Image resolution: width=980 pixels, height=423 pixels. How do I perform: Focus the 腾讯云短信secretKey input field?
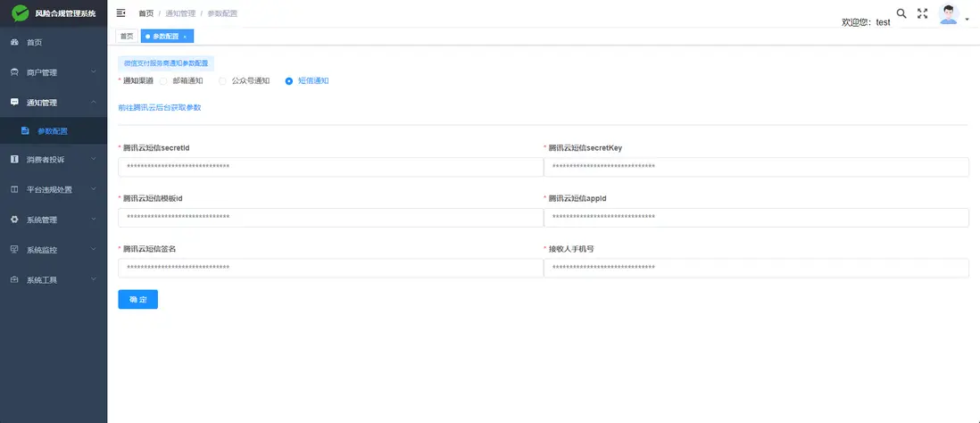pos(756,167)
